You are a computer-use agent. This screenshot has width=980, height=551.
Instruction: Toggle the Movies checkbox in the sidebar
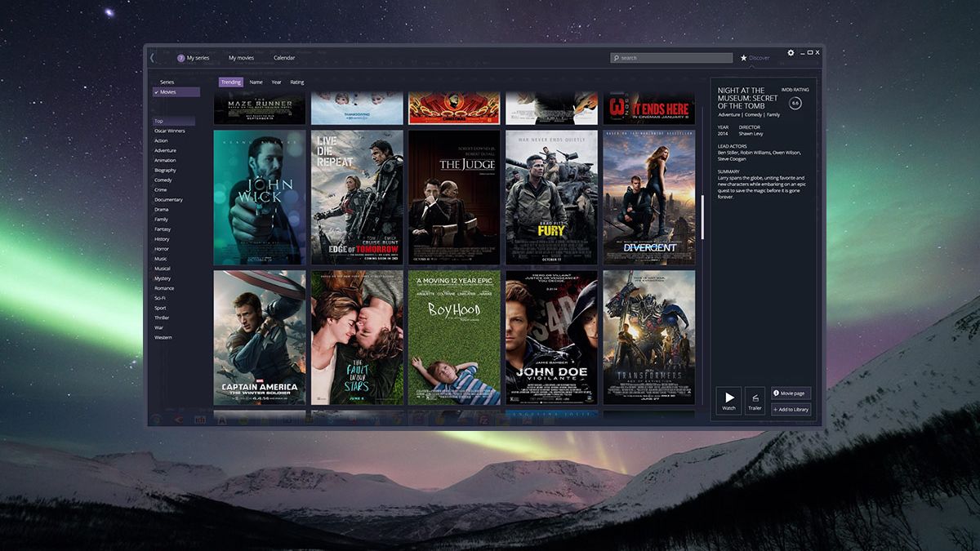pos(156,91)
